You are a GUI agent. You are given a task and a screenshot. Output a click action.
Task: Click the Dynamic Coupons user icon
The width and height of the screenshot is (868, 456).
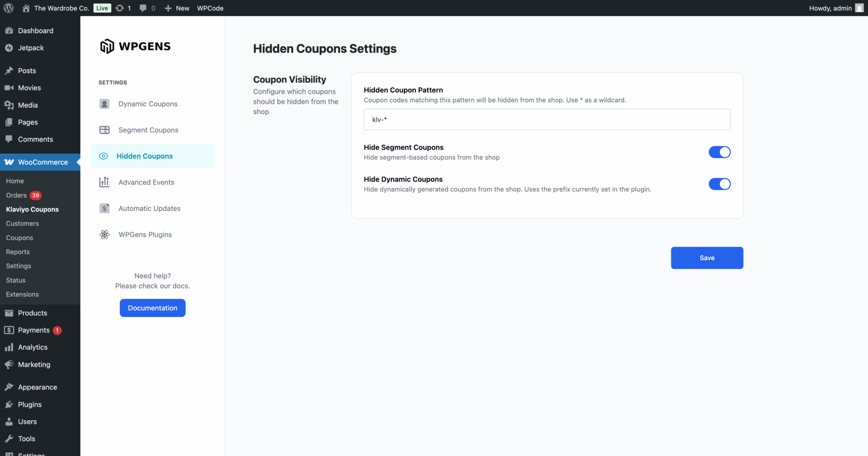[x=104, y=104]
